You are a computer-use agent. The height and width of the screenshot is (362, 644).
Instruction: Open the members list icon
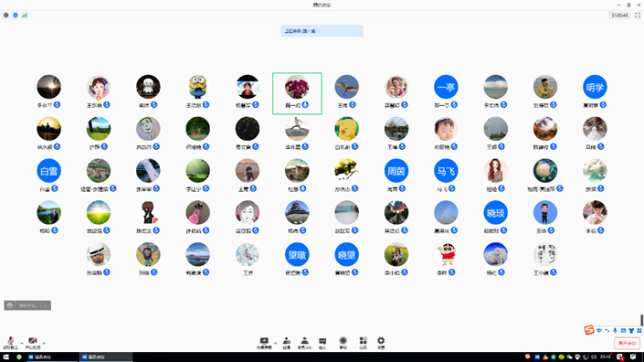pyautogui.click(x=304, y=341)
